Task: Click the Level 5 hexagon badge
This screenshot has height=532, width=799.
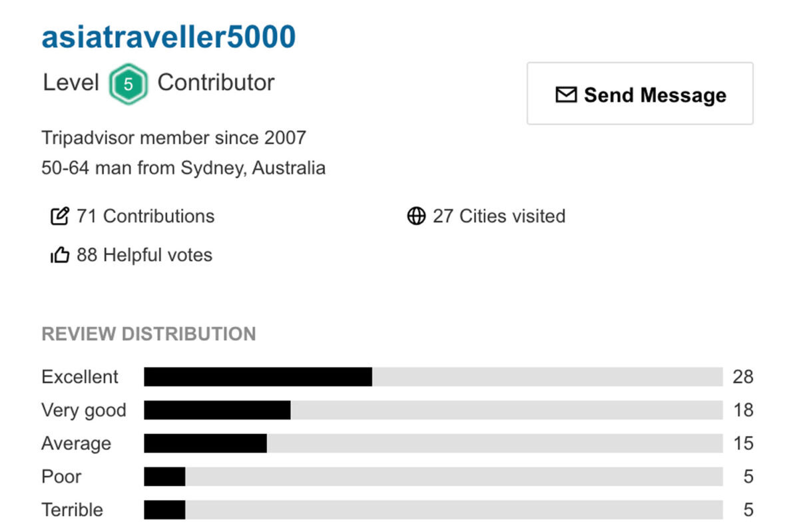Action: [128, 84]
